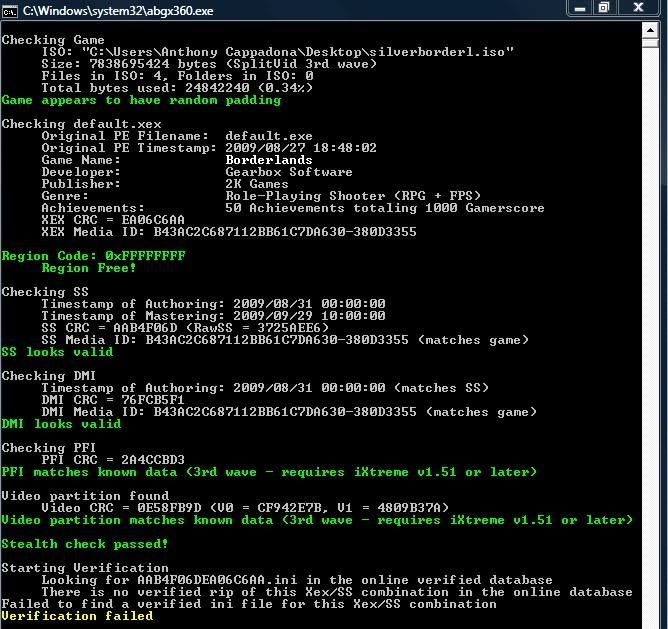Image resolution: width=668 pixels, height=629 pixels.
Task: Click the scrollbar up arrow
Action: click(x=650, y=30)
